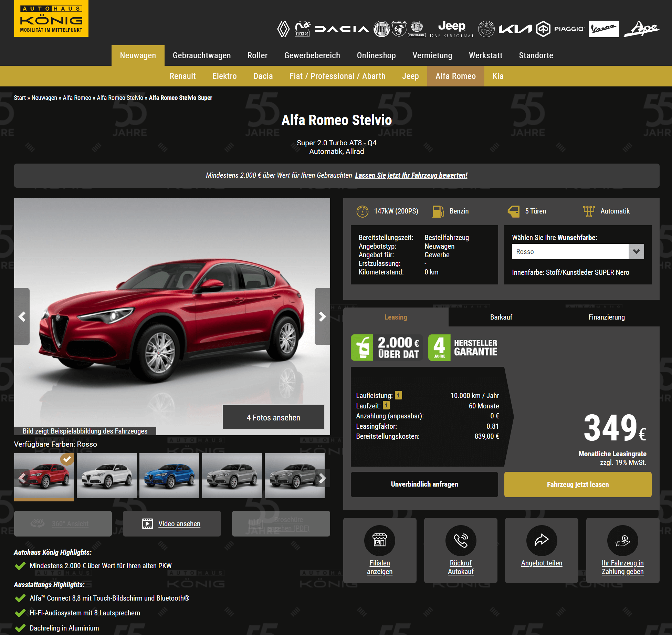Open Lassen Sie jetzt Ihr Fahrzeug bewerten link
The image size is (672, 635).
click(x=411, y=175)
